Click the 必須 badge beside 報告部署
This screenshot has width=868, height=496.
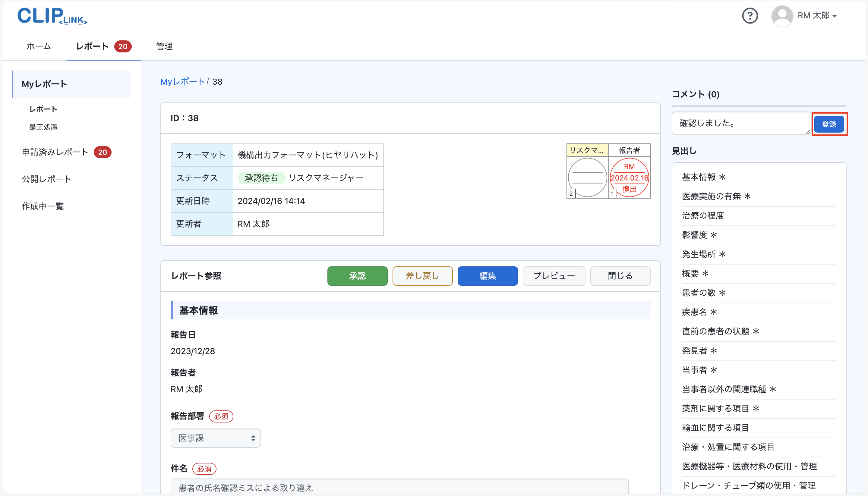coord(221,416)
